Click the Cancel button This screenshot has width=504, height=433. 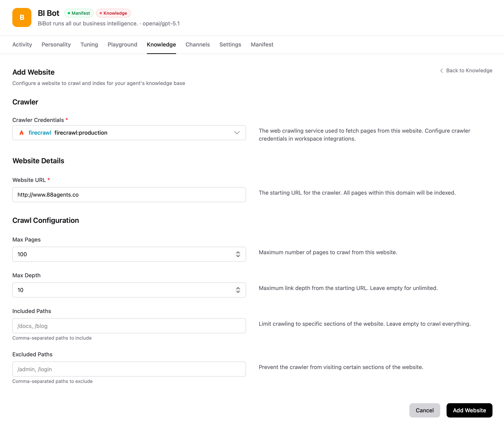425,410
